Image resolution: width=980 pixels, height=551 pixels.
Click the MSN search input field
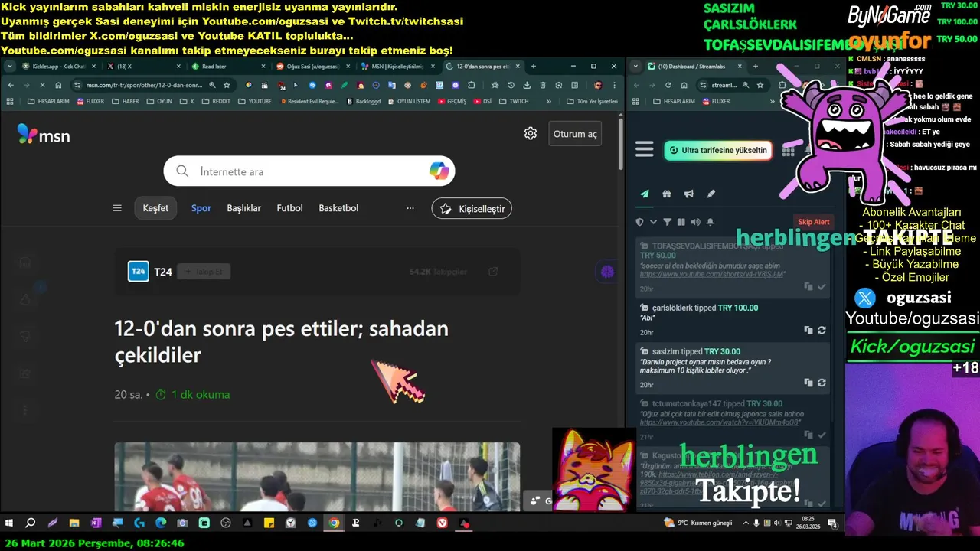click(x=309, y=171)
